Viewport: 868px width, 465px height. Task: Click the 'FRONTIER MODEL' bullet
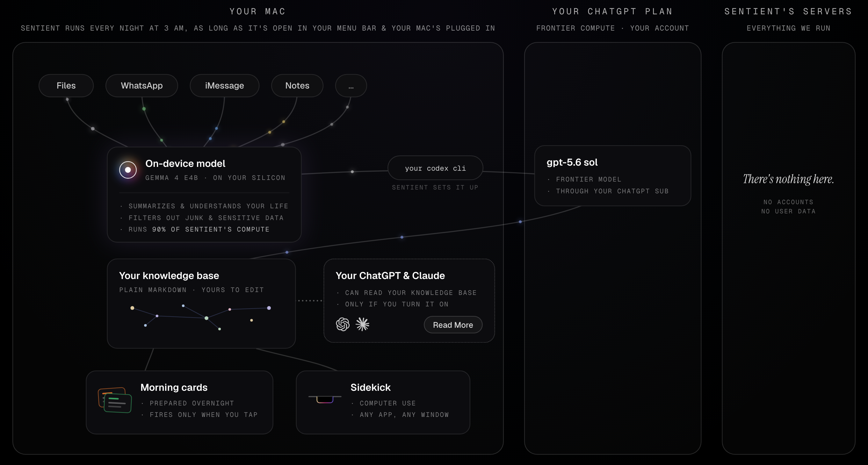589,179
